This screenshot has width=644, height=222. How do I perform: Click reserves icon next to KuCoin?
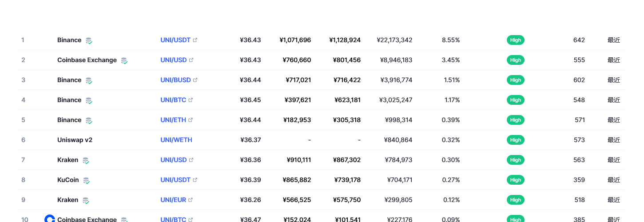86,180
